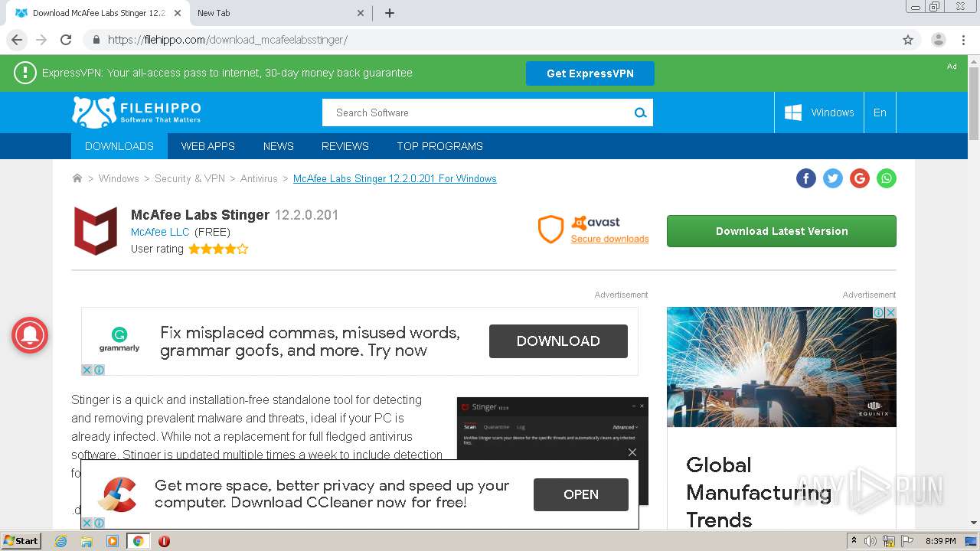The image size is (980, 551).
Task: Click the taskbar clock 8:39 PM
Action: (940, 541)
